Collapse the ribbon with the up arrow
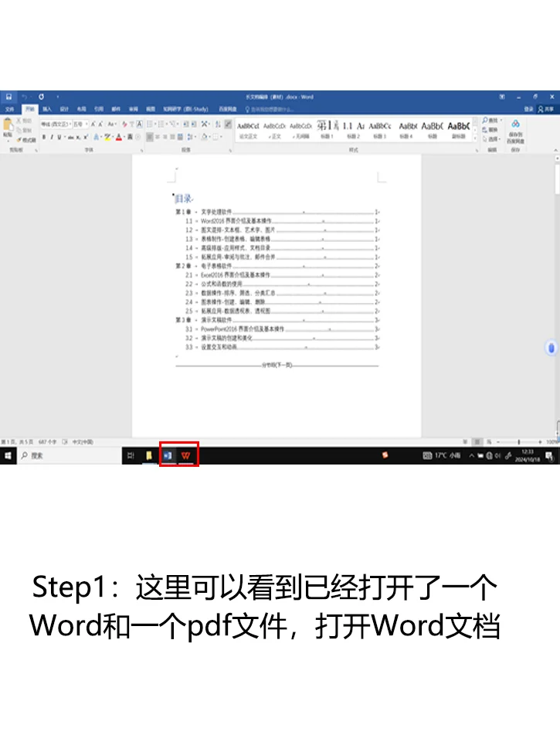This screenshot has height=742, width=560. (x=555, y=150)
